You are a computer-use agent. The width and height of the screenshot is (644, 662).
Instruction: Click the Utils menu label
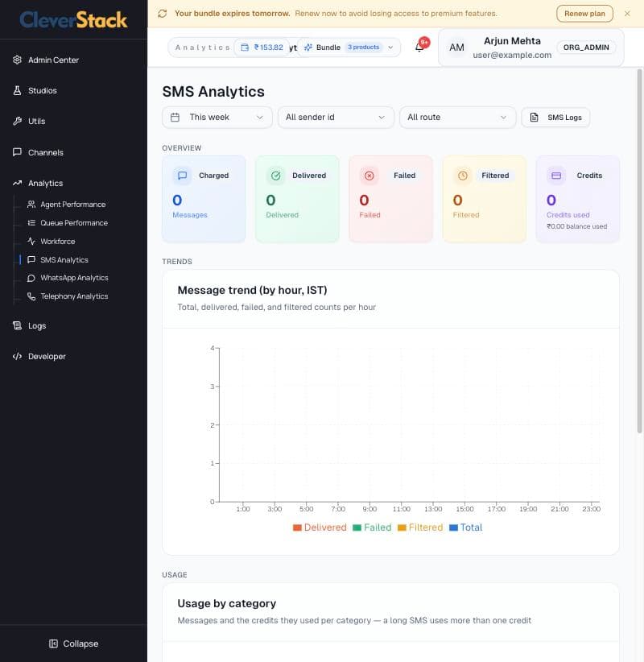click(36, 121)
